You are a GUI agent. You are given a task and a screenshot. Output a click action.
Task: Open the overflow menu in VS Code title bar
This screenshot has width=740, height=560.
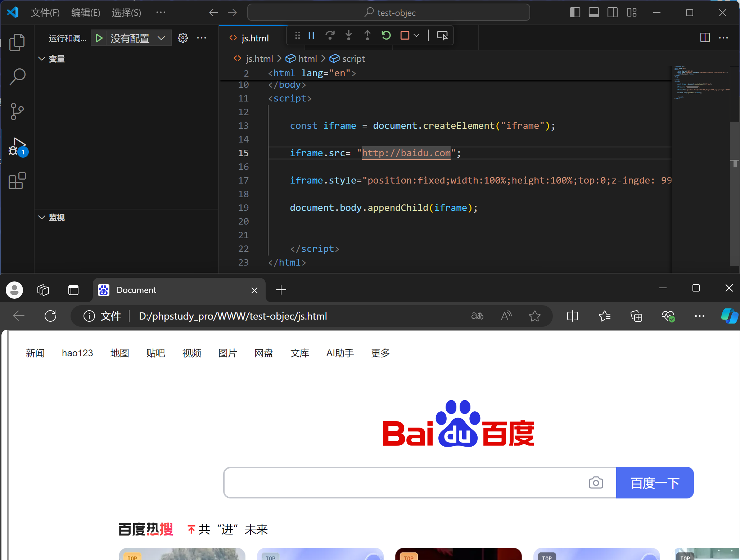tap(161, 13)
